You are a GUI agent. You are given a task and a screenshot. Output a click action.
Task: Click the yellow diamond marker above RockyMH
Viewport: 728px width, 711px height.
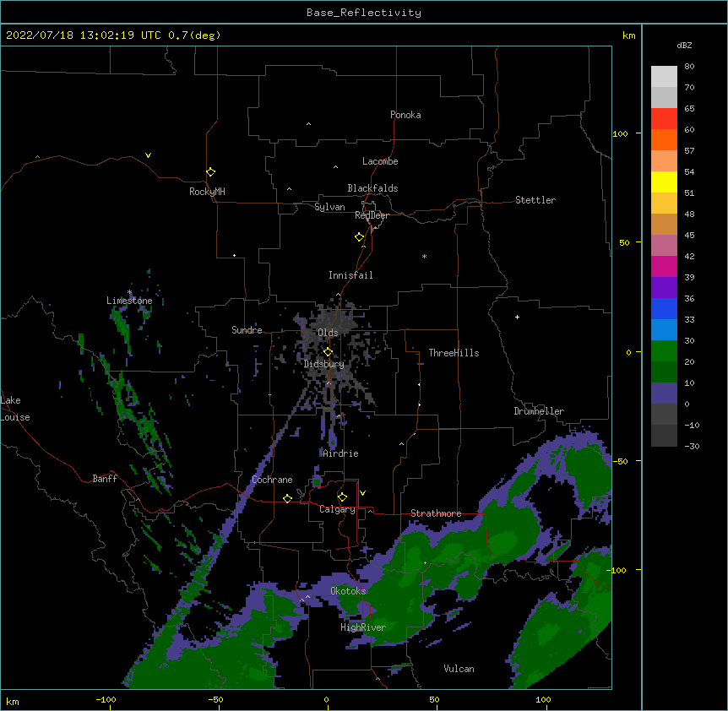point(211,172)
